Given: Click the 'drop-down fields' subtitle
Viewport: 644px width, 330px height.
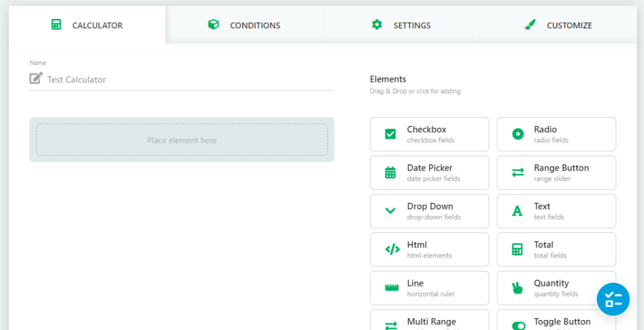Looking at the screenshot, I should click(x=434, y=217).
